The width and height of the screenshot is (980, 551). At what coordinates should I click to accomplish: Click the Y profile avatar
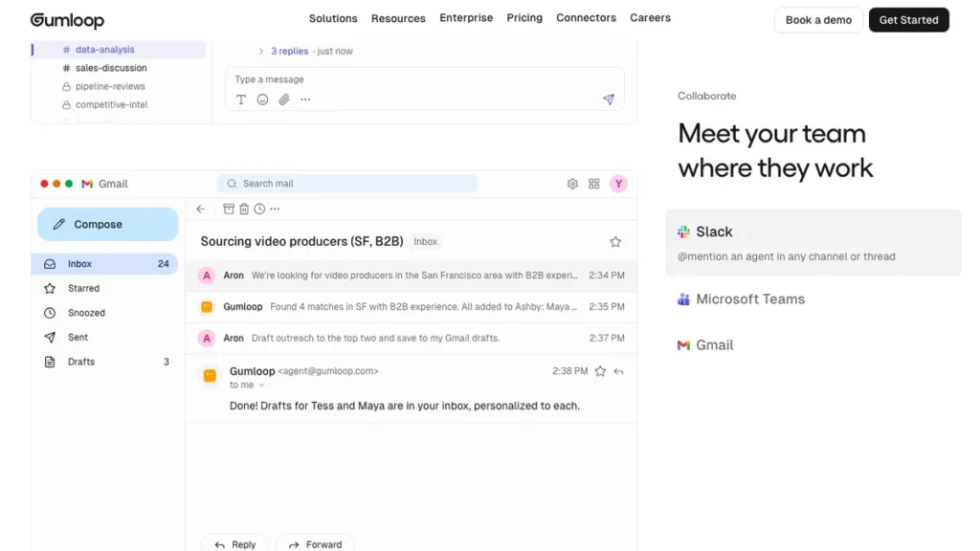tap(619, 184)
